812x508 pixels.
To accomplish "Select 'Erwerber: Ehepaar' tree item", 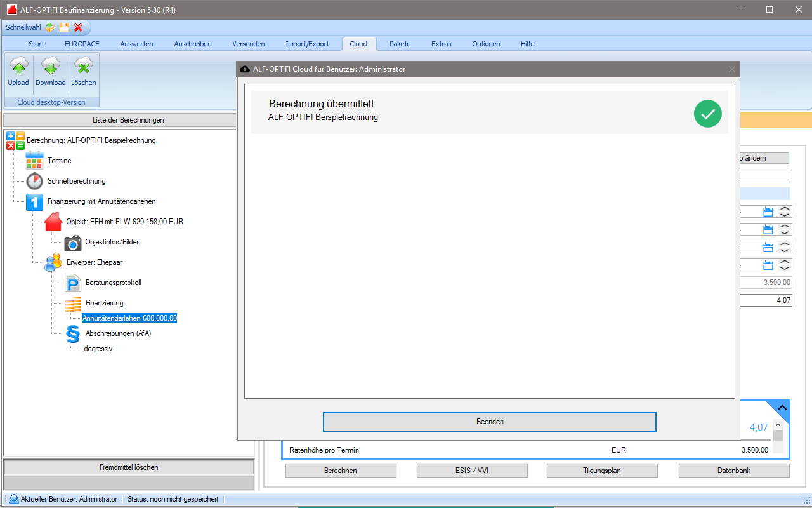I will 95,262.
